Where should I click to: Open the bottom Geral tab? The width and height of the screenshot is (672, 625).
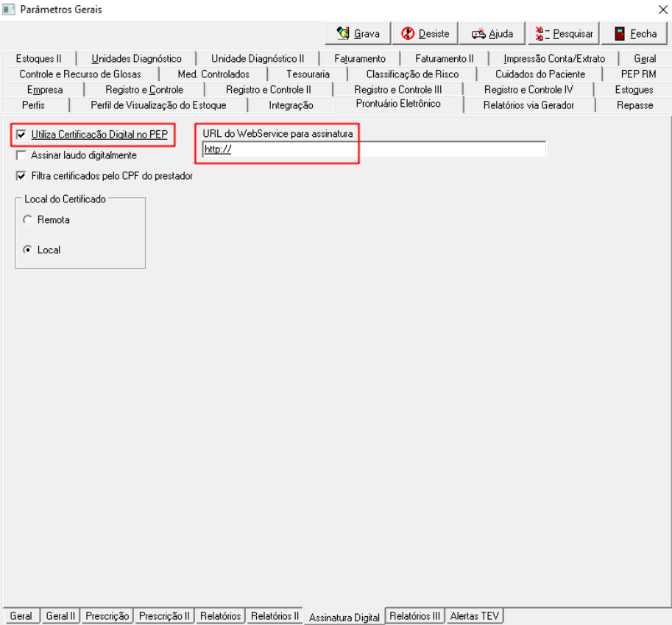click(x=21, y=616)
